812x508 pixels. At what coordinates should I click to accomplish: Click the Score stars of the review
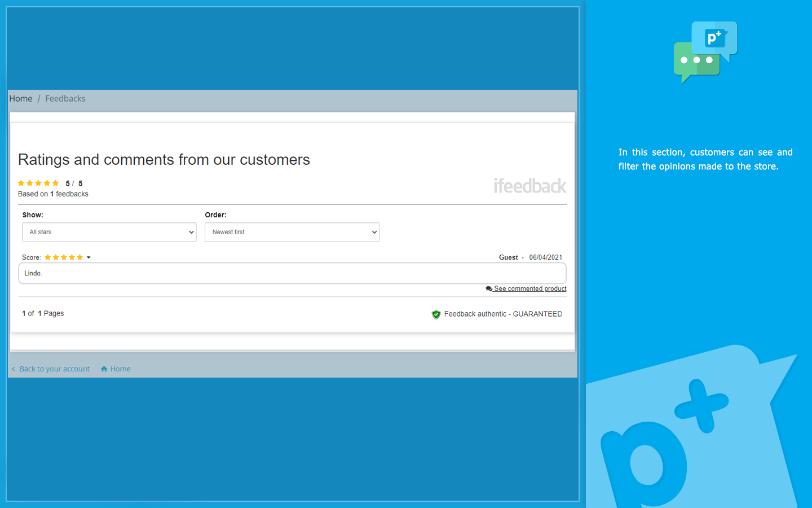point(64,257)
